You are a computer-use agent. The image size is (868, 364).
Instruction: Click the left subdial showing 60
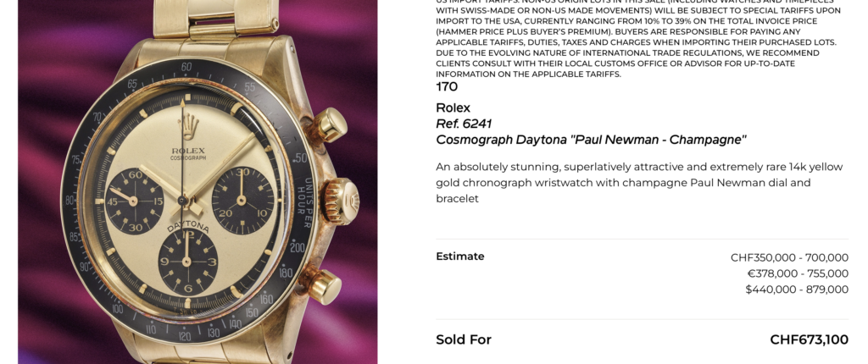click(134, 201)
